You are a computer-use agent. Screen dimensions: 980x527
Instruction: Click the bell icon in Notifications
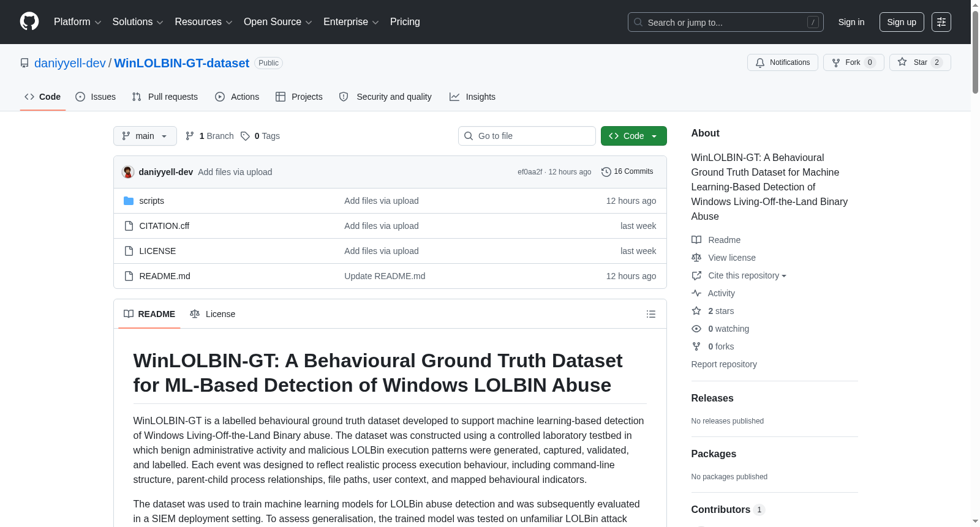pyautogui.click(x=760, y=62)
